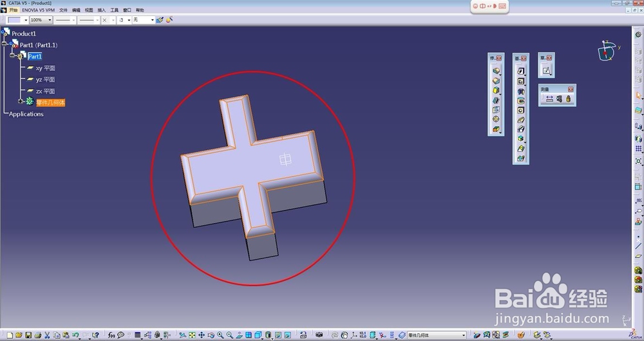This screenshot has width=644, height=341.
Task: Open the Shading render style icon
Action: click(x=268, y=335)
